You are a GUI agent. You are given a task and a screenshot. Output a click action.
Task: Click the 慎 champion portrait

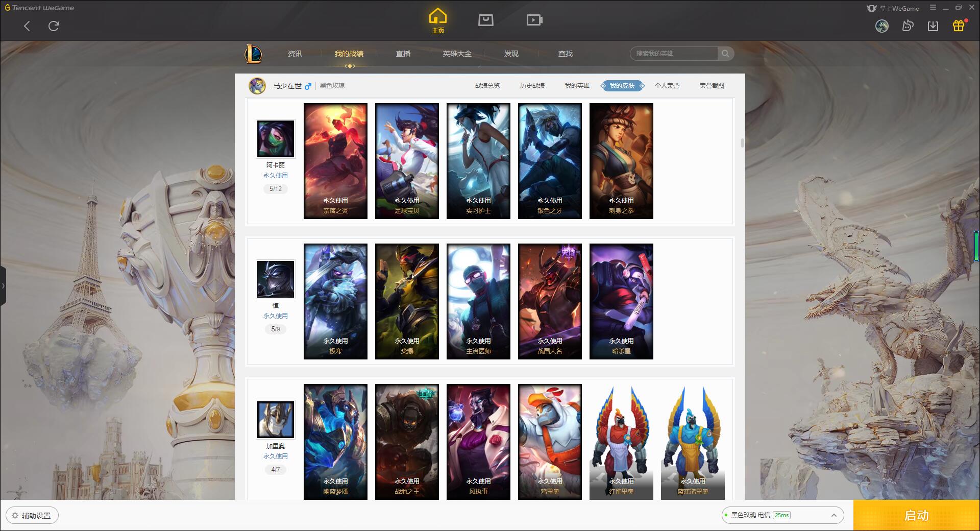tap(276, 279)
